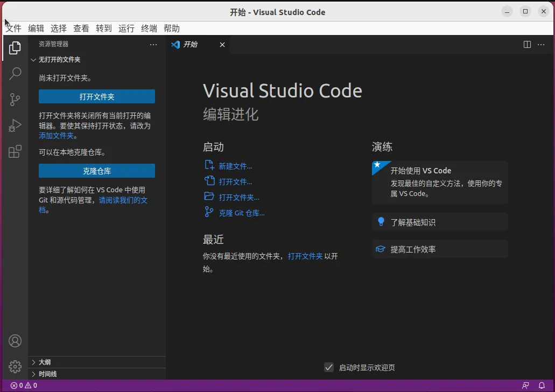This screenshot has width=555, height=392.
Task: Click 打开文件夹 link under 最近
Action: tap(305, 256)
